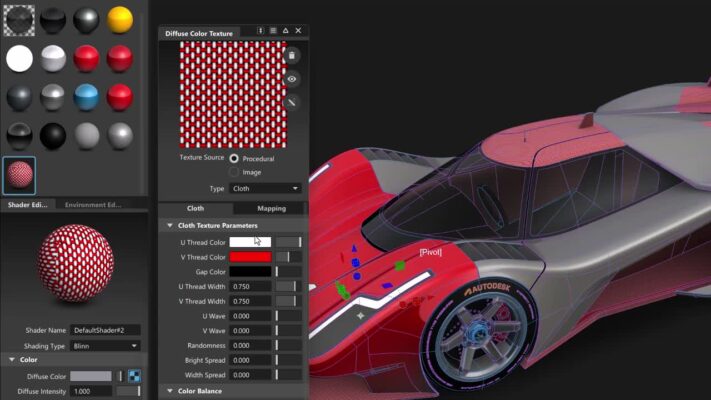This screenshot has height=400, width=711.
Task: Open the Shader Editor tab
Action: point(28,205)
